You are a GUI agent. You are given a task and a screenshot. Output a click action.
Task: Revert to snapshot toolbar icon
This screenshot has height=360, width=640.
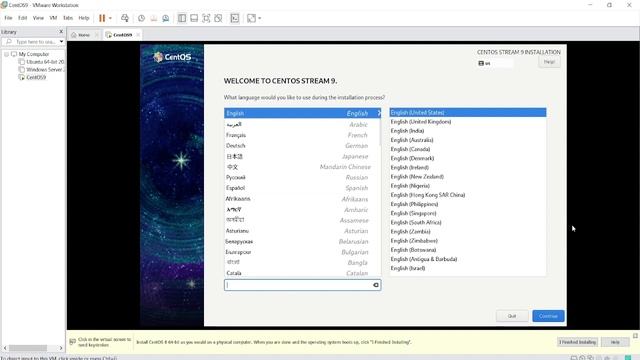click(153, 18)
